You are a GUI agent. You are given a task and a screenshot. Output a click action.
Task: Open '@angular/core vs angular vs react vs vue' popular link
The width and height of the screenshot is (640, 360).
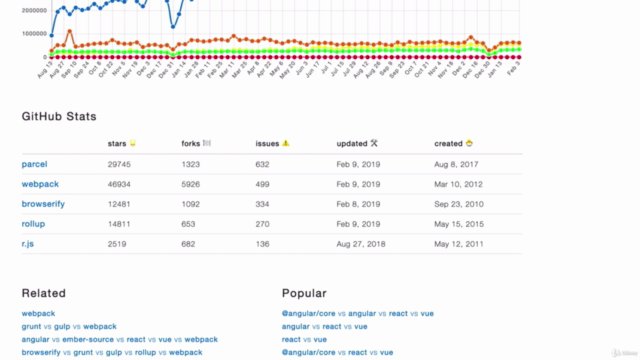(358, 313)
